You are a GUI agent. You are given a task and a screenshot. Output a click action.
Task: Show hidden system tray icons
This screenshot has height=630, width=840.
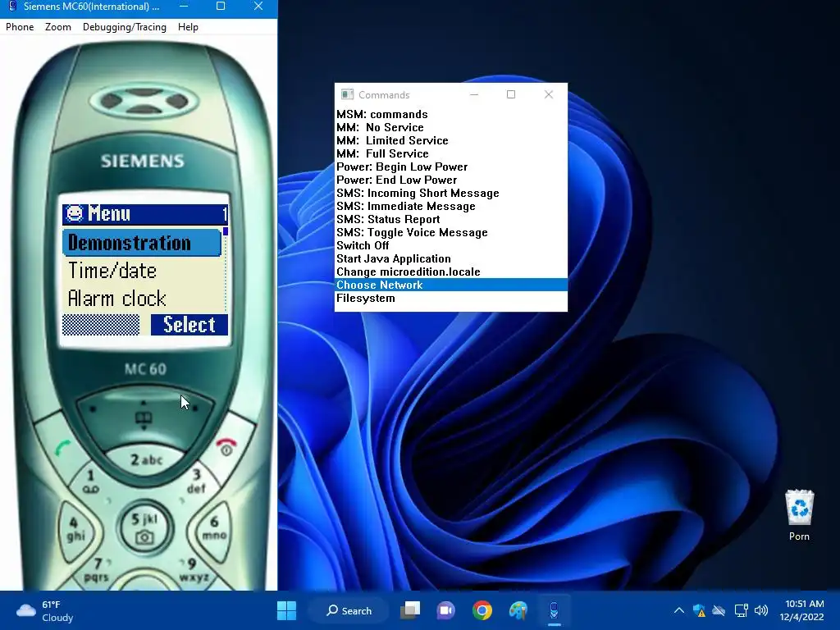point(678,610)
